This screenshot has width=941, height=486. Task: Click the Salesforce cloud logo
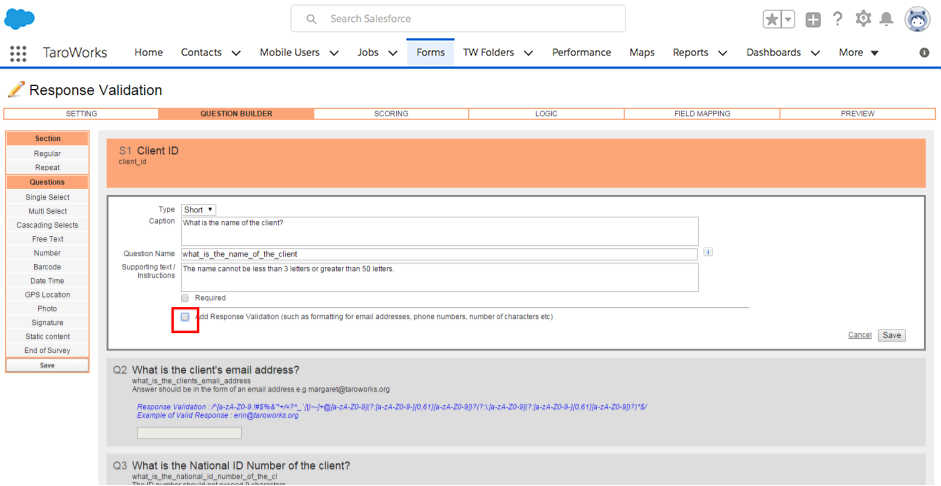coord(19,19)
